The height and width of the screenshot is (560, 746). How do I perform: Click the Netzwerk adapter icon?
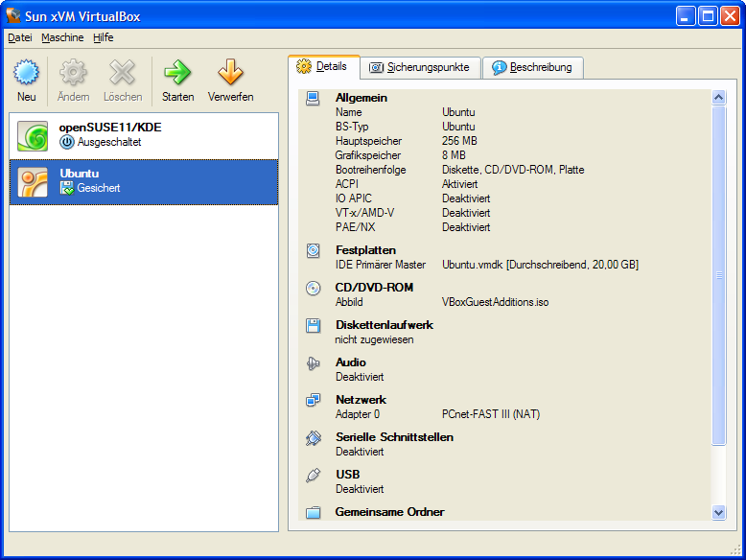click(314, 401)
